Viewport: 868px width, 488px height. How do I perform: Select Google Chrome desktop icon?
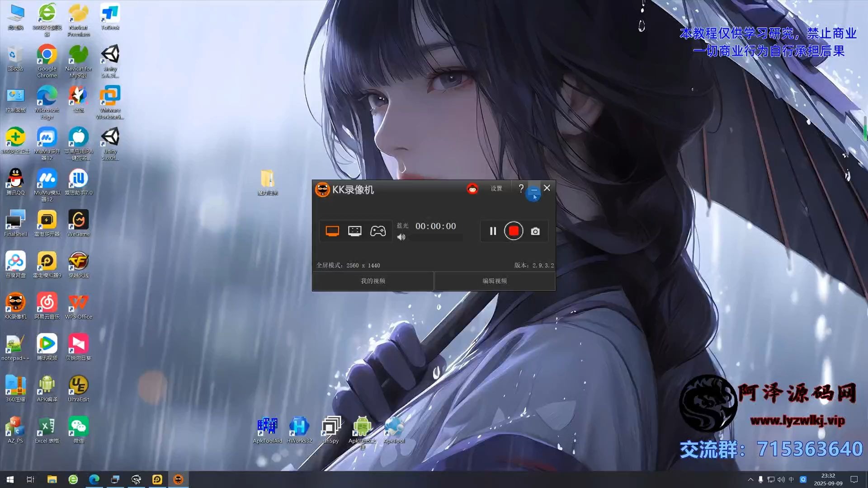tap(47, 61)
